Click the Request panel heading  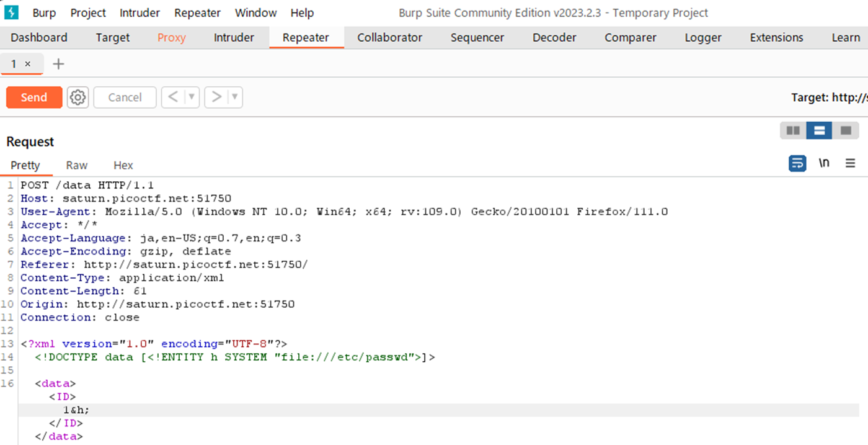(x=30, y=142)
